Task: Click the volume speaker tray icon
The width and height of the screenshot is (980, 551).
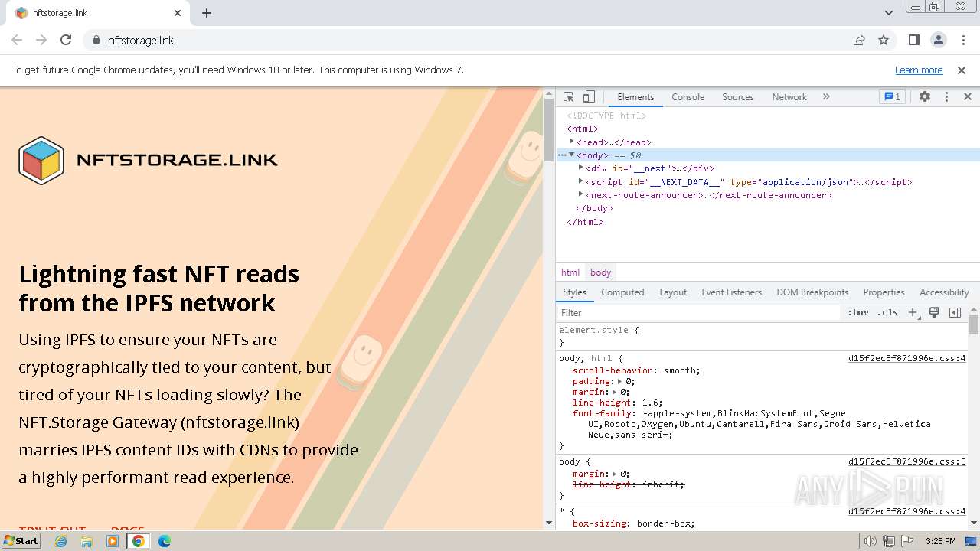Action: click(x=871, y=541)
